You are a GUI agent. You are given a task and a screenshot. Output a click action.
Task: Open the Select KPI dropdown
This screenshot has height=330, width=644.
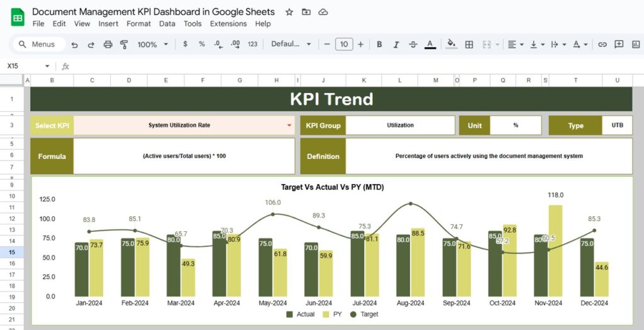(x=289, y=126)
